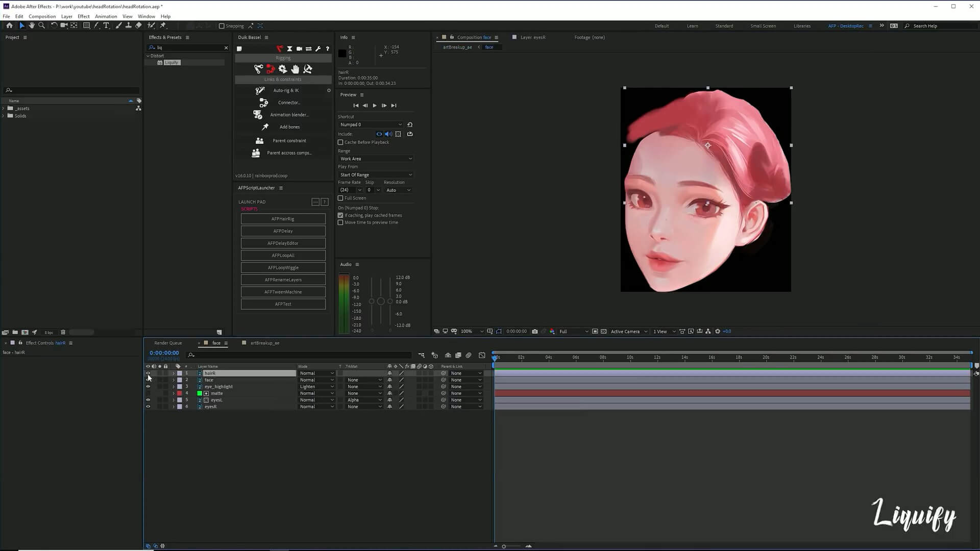The image size is (980, 551).
Task: Open Duik Bassel help question mark
Action: (x=328, y=49)
